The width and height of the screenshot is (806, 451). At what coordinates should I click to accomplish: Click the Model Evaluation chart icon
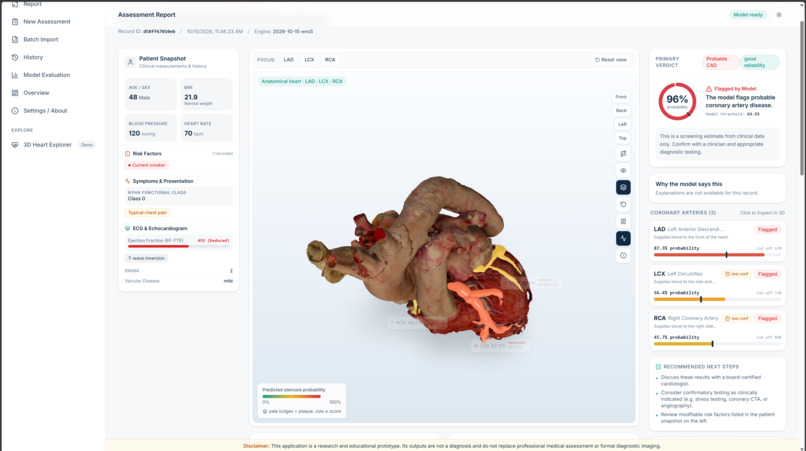tap(15, 75)
